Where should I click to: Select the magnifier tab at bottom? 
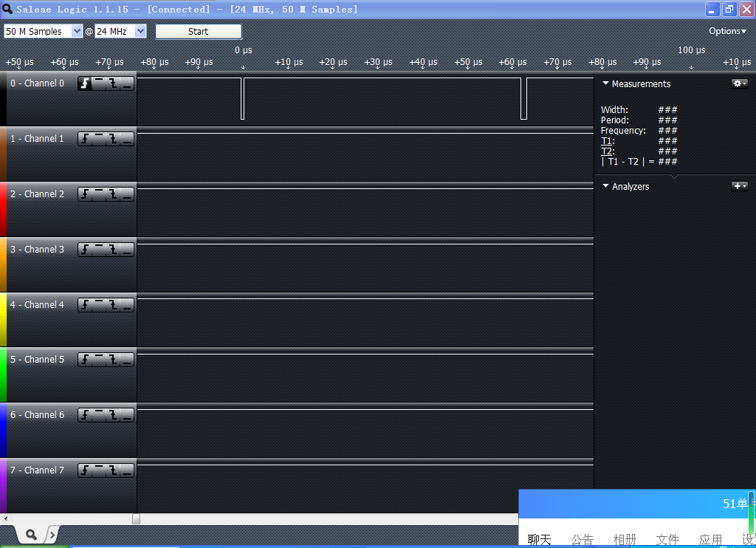tap(31, 535)
